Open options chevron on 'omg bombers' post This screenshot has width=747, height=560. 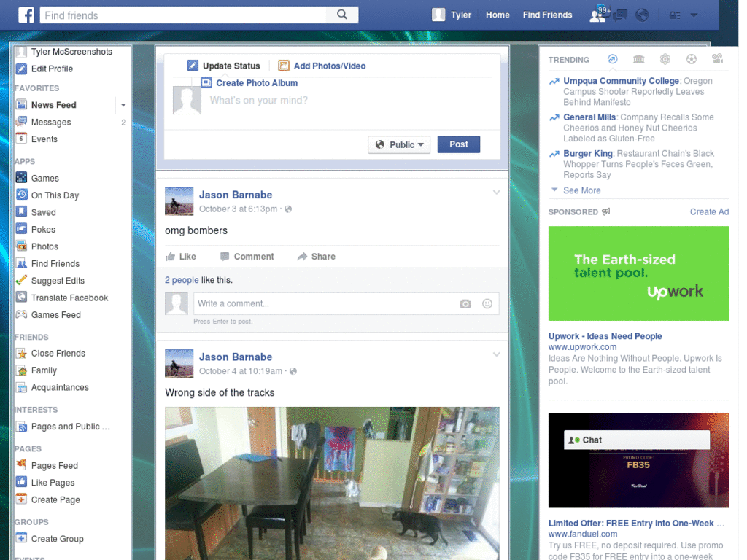coord(496,192)
